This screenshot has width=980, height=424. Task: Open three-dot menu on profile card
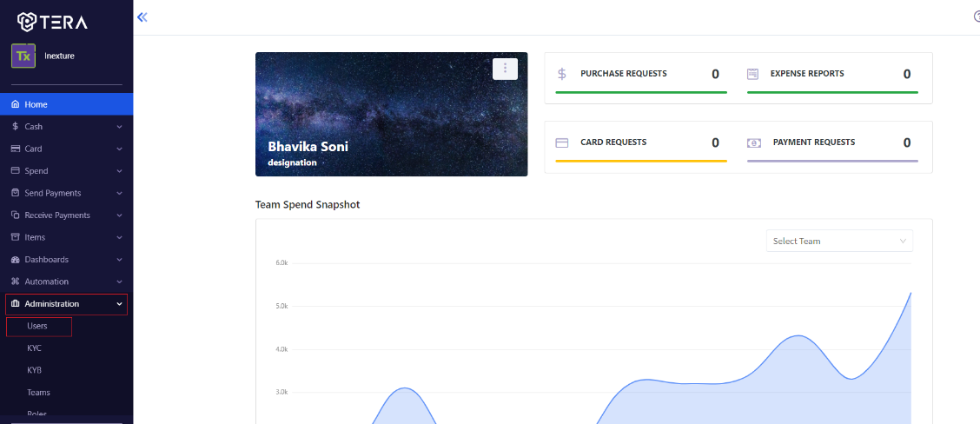tap(505, 69)
